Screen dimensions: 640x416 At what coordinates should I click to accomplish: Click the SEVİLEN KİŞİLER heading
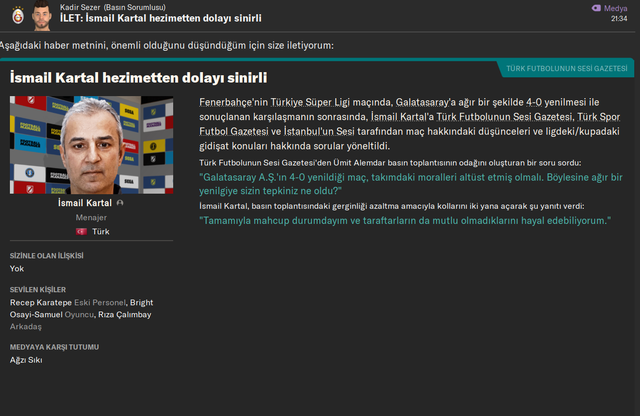click(x=38, y=290)
